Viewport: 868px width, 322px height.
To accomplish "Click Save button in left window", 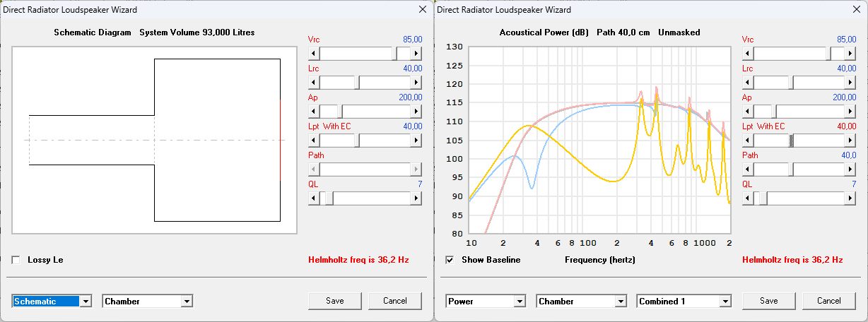I will click(x=335, y=301).
